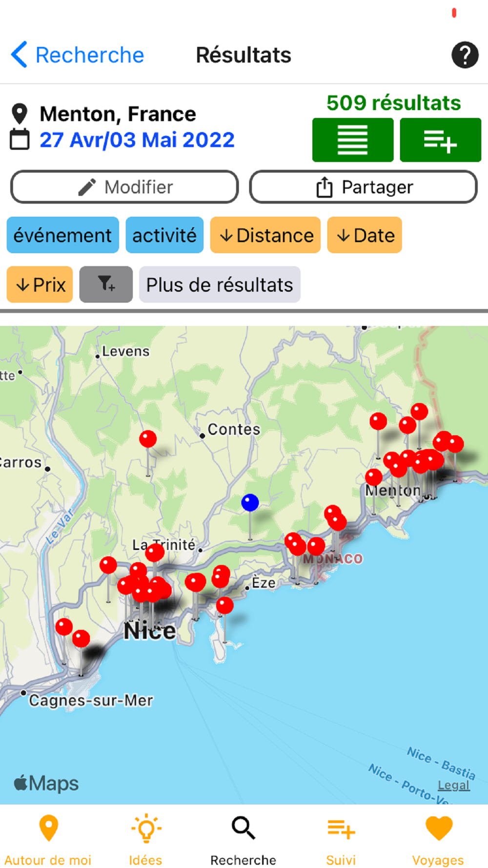
Task: Toggle the événement filter
Action: (x=62, y=235)
